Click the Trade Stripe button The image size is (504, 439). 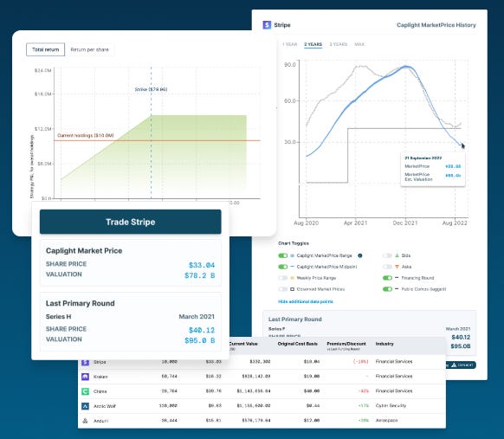(131, 222)
